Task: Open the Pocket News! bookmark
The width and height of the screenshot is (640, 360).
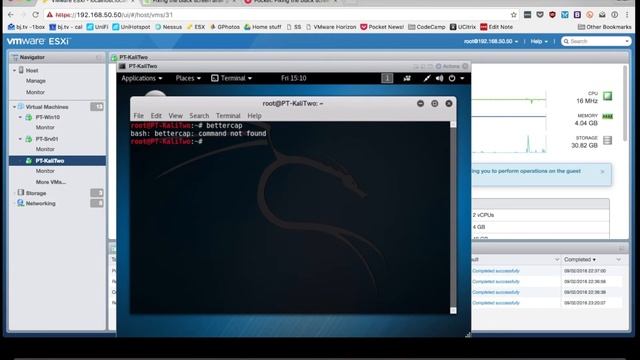Action: 382,27
